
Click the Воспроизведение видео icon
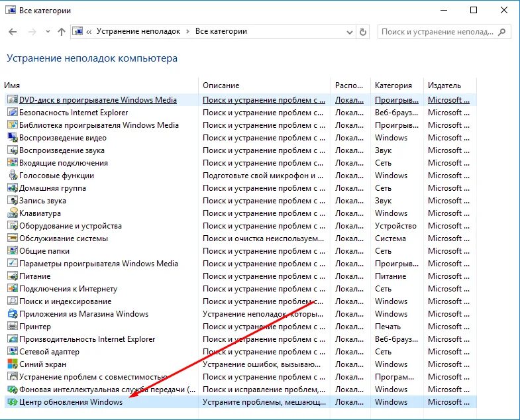[13, 138]
